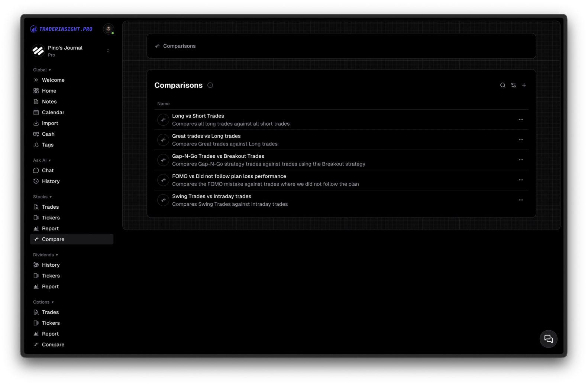Open Options Trades
This screenshot has height=385, width=588.
(72, 312)
